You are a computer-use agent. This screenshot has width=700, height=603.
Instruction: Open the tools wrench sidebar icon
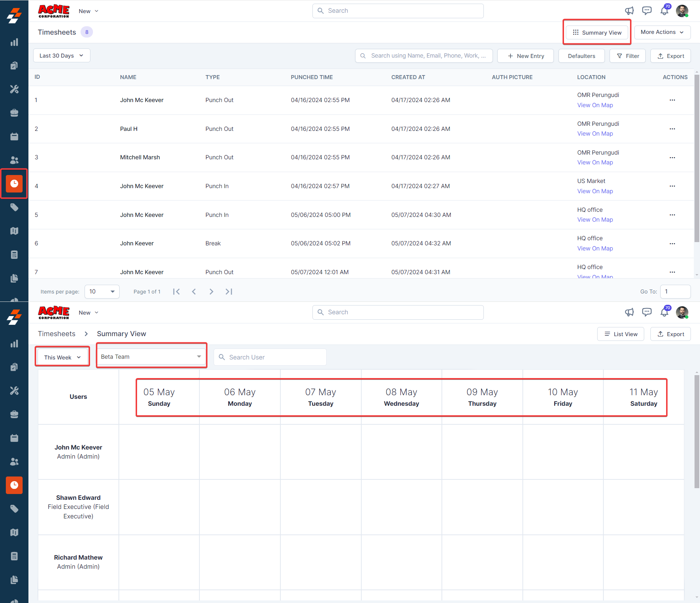(14, 89)
